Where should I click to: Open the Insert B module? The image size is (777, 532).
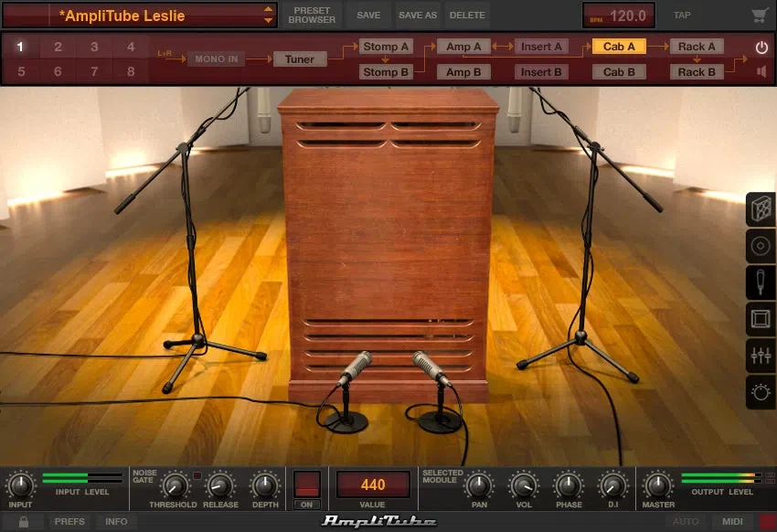541,72
